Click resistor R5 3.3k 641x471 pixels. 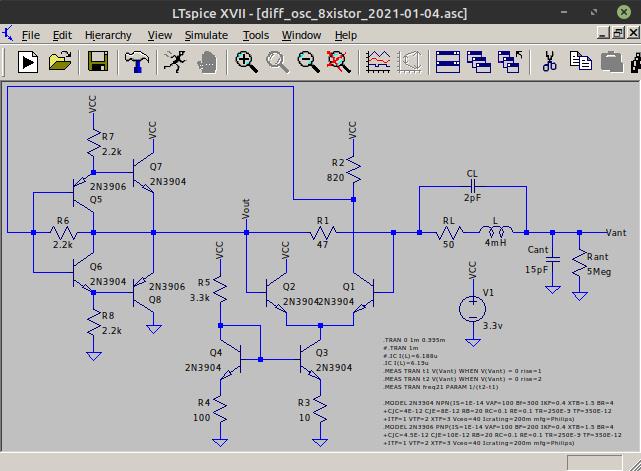coord(220,289)
